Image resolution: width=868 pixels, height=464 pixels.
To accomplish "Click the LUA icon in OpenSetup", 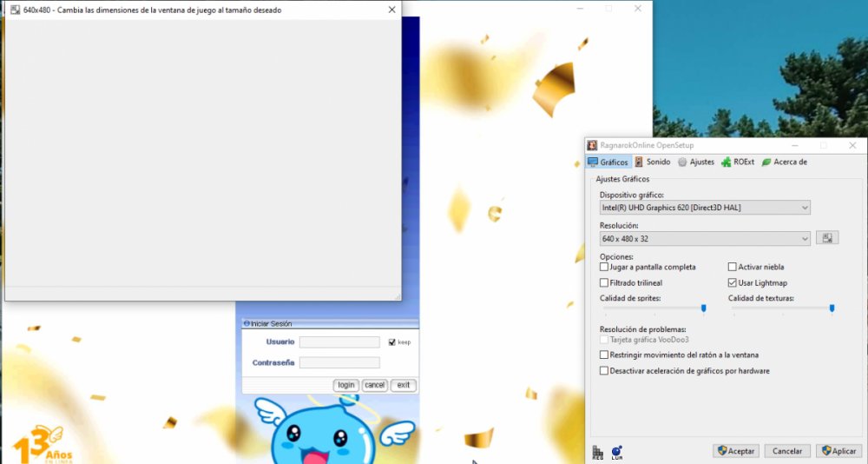I will click(x=616, y=451).
